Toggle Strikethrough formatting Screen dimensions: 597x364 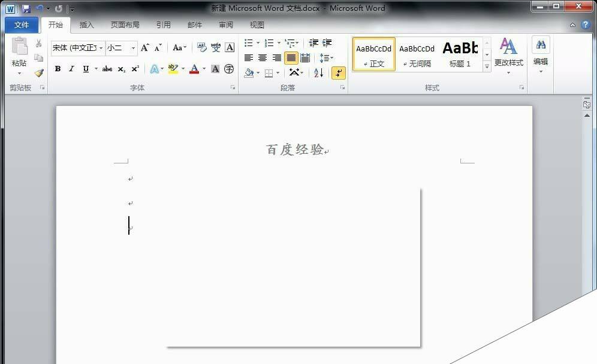click(x=107, y=69)
